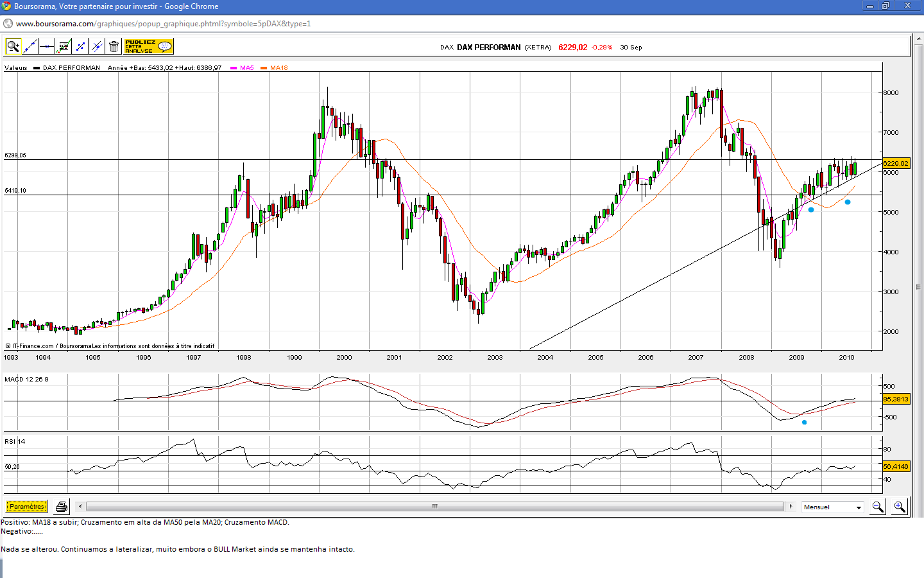Click the Publiez cette analyse button
Screen dimensions: 924x578
click(148, 46)
